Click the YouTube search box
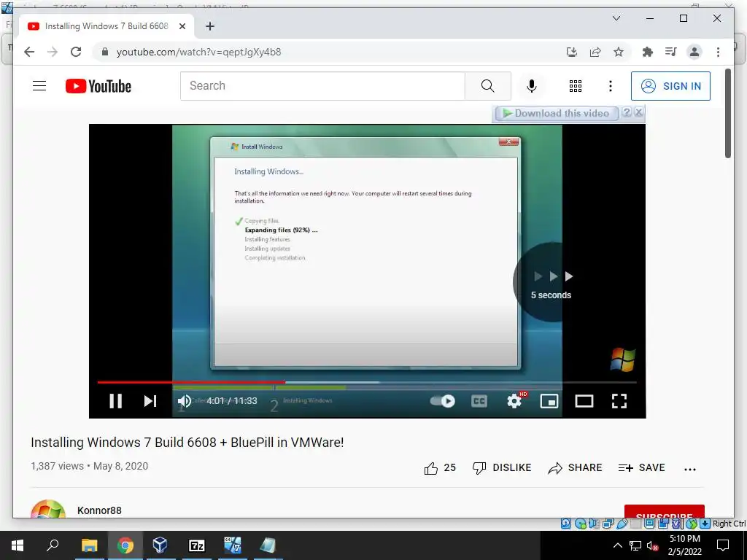This screenshot has height=560, width=747. point(322,86)
